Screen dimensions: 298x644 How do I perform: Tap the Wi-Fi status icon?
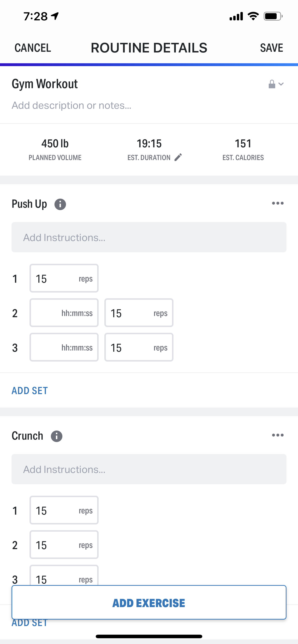253,17
